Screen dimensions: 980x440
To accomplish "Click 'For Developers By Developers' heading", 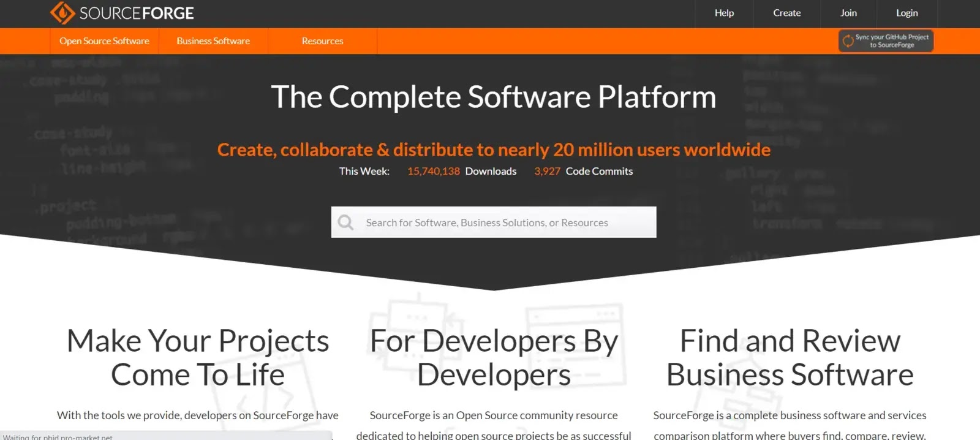I will 494,358.
